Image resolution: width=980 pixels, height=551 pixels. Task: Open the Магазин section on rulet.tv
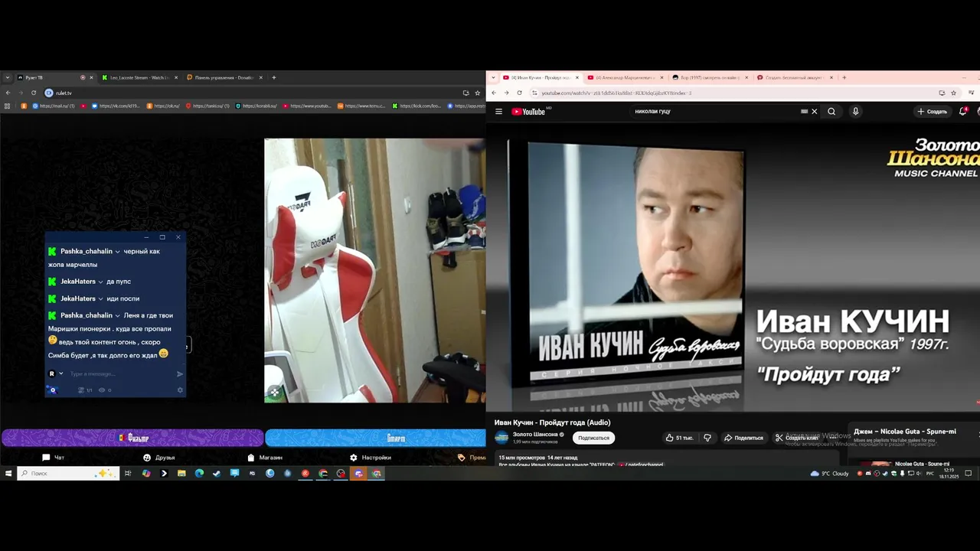tap(265, 458)
